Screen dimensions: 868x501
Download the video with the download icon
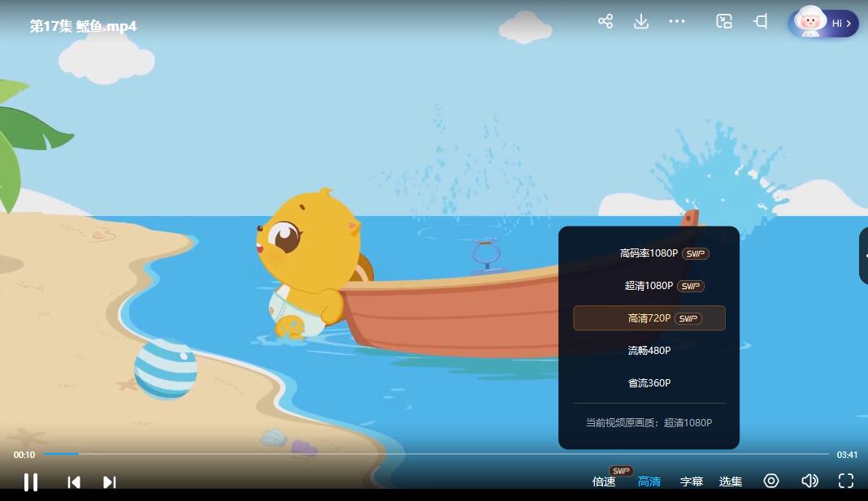click(641, 22)
